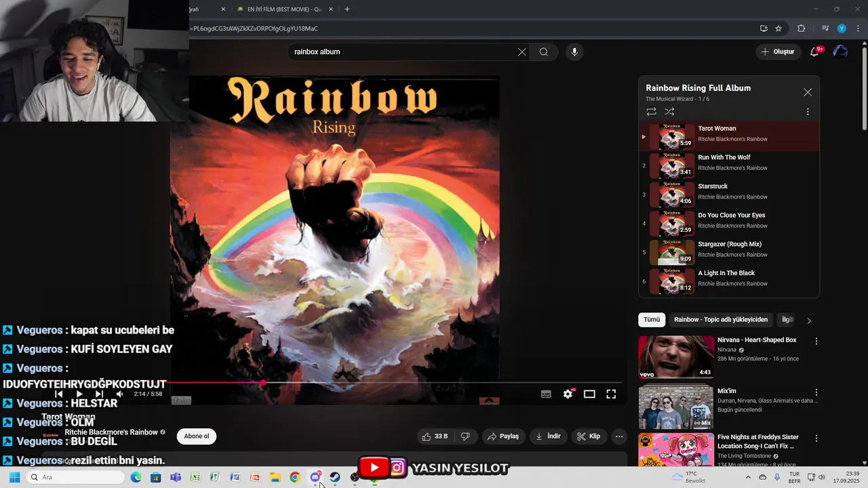Toggle playlist loop
868x488 pixels.
(651, 112)
